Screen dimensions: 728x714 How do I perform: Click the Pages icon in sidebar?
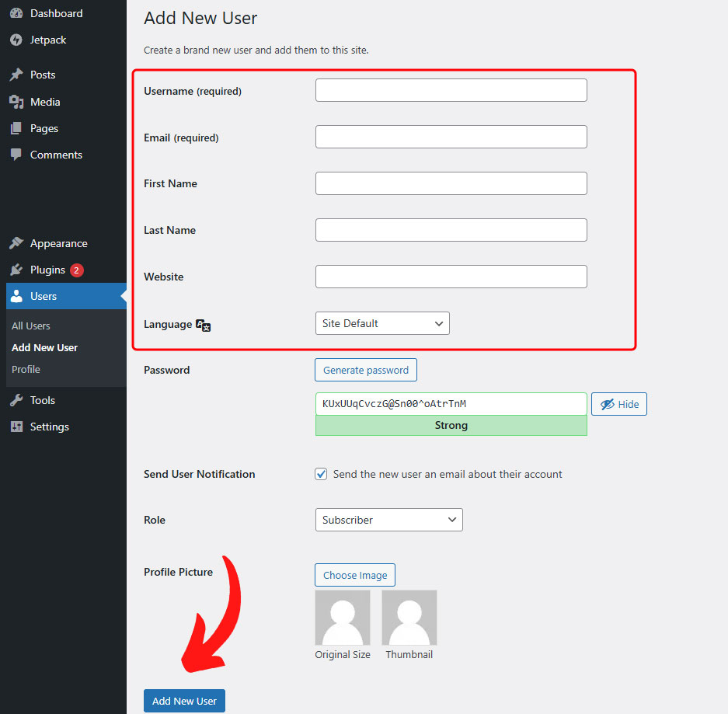point(16,128)
